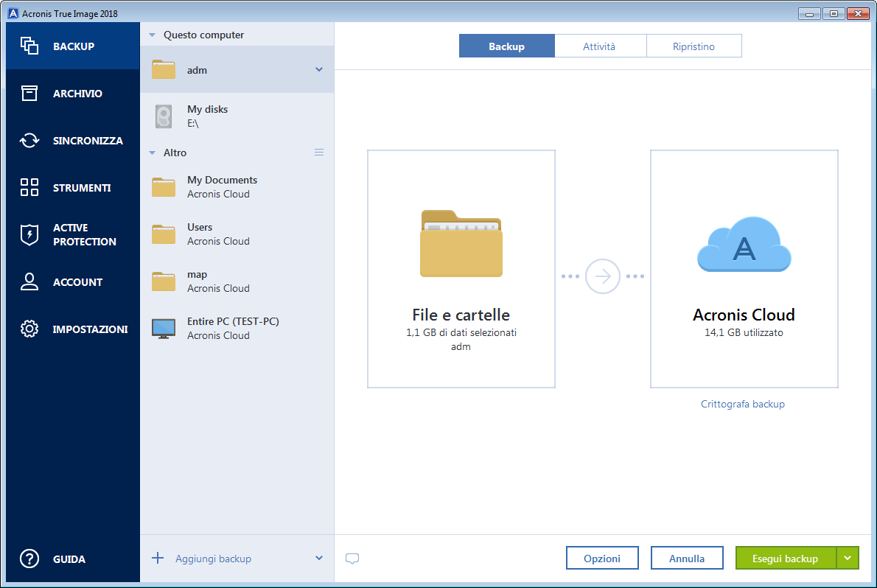
Task: Select the Sincronizza arrows icon
Action: point(29,141)
